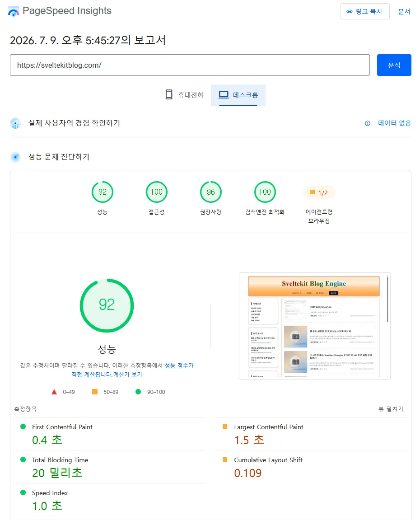Image resolution: width=420 pixels, height=520 pixels.
Task: Click the real user experience chart icon
Action: [15, 123]
